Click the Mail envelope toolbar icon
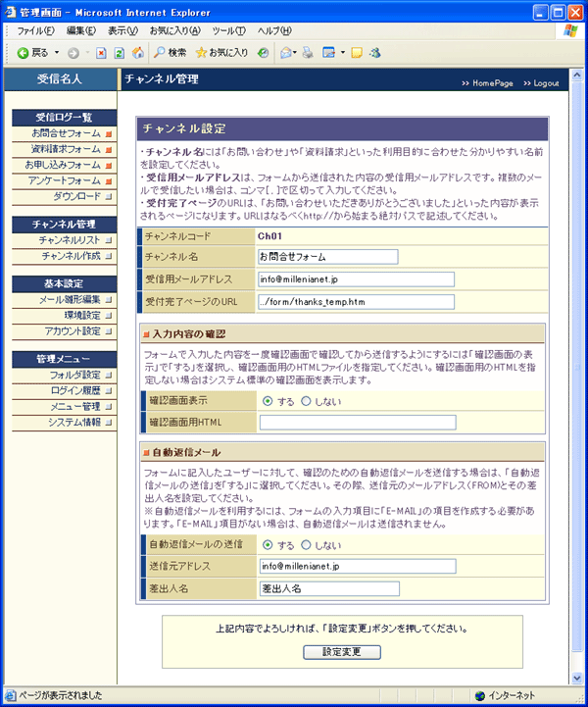588x707 pixels. (x=286, y=53)
